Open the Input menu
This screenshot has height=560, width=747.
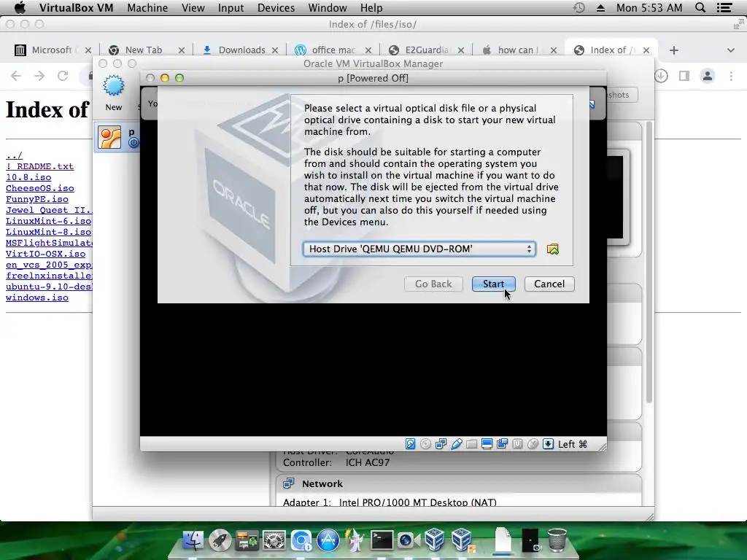tap(231, 7)
